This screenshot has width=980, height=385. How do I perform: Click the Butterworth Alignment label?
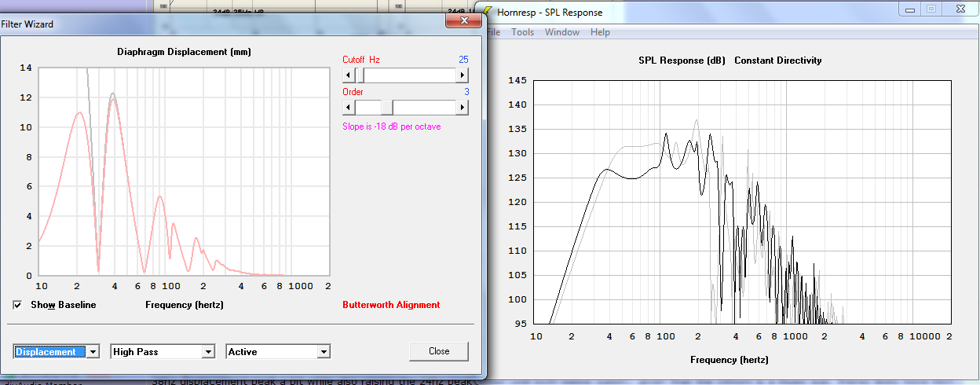391,305
